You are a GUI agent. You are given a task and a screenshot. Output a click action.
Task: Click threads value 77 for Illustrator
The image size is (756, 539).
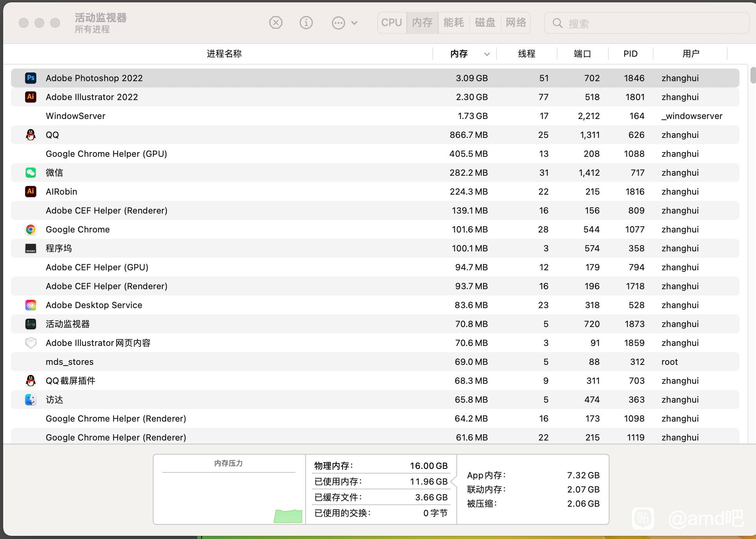point(543,97)
